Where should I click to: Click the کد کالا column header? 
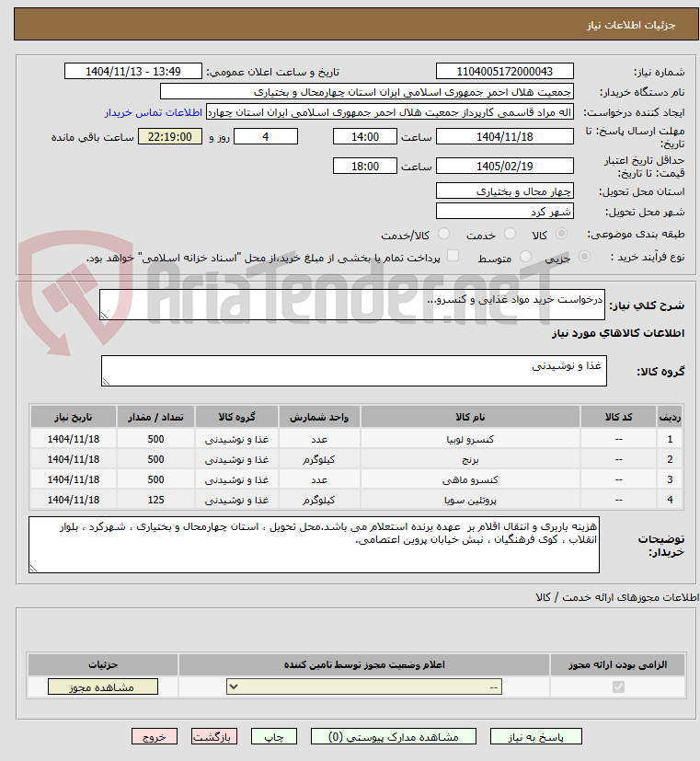coord(618,417)
